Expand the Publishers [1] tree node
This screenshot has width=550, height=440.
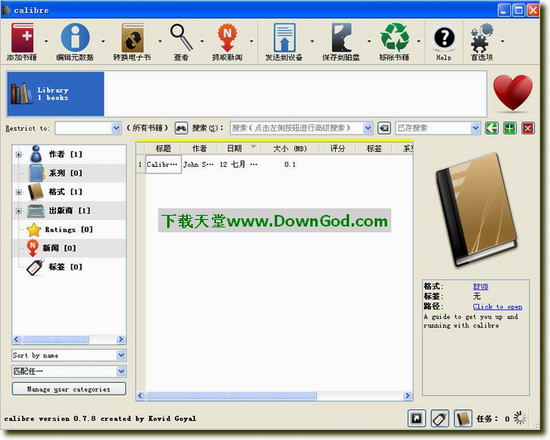19,211
